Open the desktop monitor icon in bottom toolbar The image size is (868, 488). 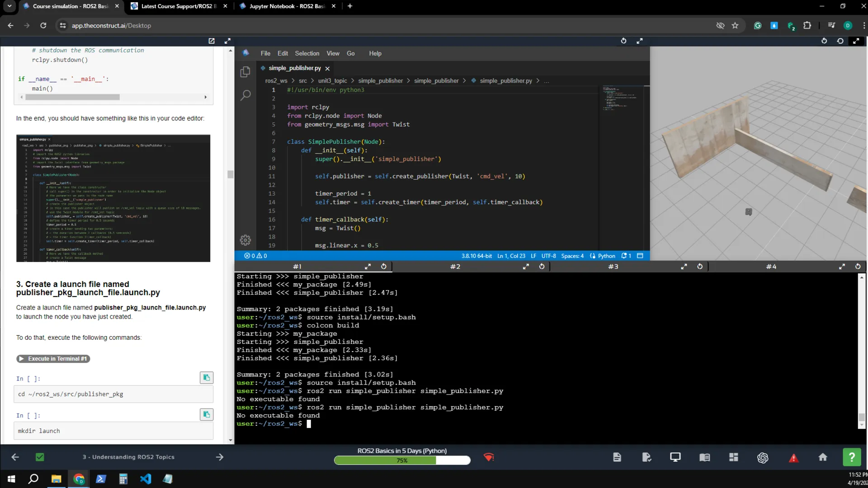675,457
